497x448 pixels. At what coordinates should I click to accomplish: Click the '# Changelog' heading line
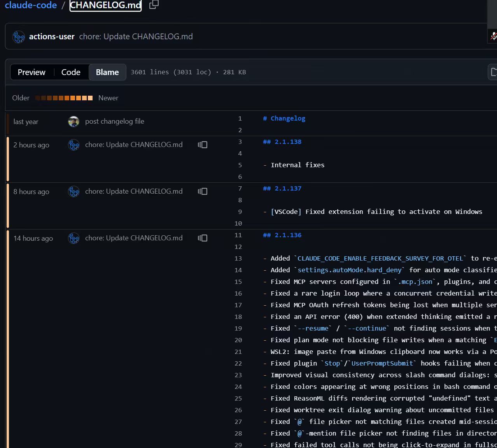(284, 119)
